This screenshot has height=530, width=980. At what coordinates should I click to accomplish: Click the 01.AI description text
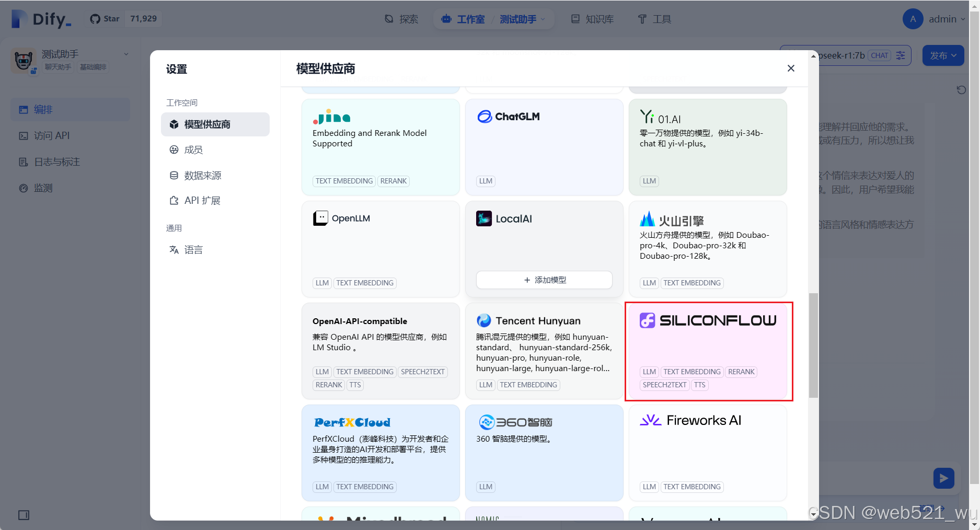point(701,138)
